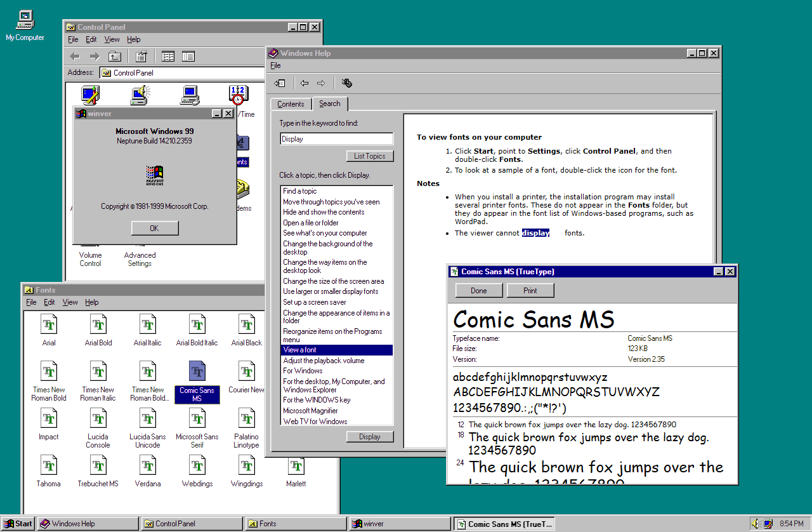Click Print in the Comic Sans viewer
812x532 pixels.
click(x=530, y=291)
